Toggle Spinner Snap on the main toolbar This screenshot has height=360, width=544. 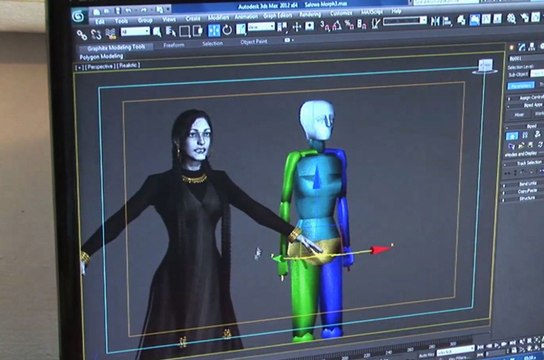[361, 24]
